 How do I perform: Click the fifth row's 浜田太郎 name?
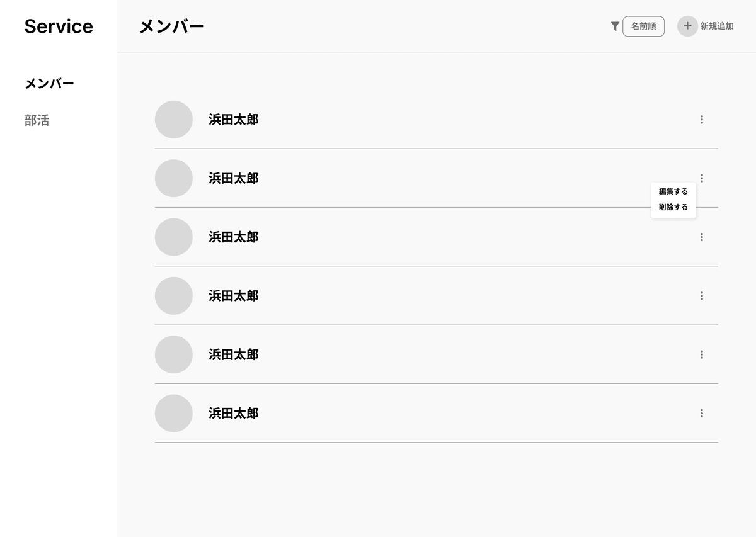[x=234, y=354]
